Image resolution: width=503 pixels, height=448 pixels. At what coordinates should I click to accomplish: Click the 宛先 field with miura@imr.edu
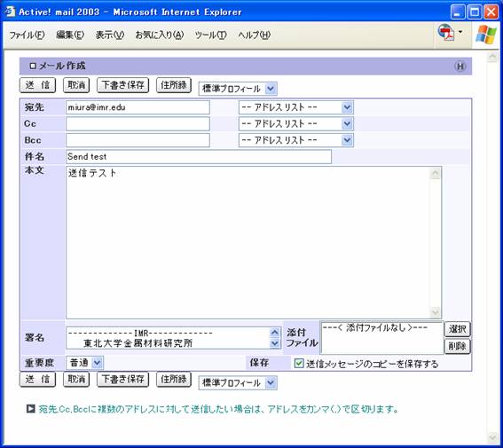click(x=138, y=107)
